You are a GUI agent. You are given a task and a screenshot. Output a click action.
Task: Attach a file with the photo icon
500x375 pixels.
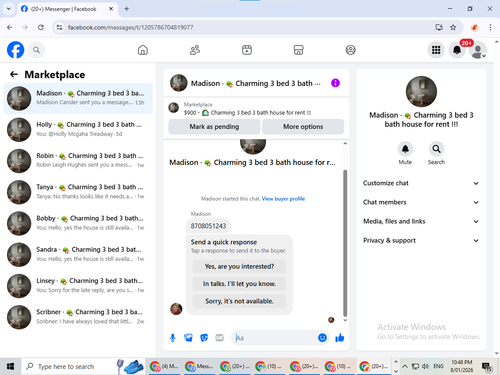pyautogui.click(x=188, y=338)
